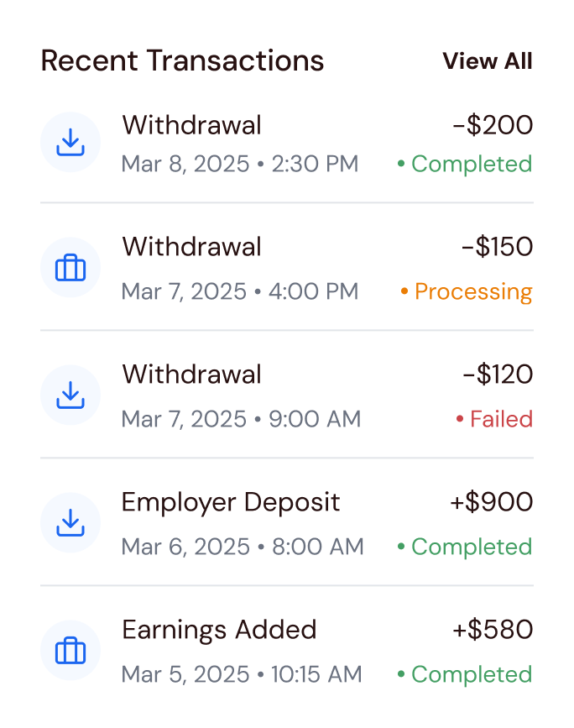Open View All transactions
Image resolution: width=574 pixels, height=728 pixels.
(487, 61)
